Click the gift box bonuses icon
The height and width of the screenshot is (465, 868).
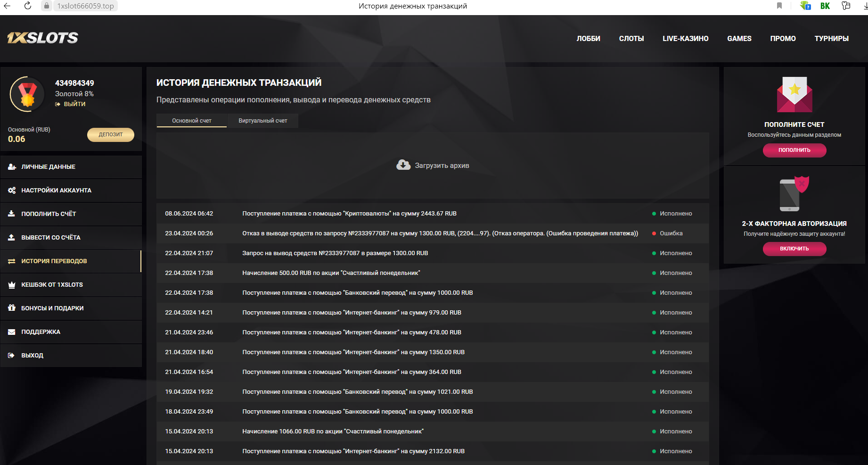pyautogui.click(x=12, y=308)
